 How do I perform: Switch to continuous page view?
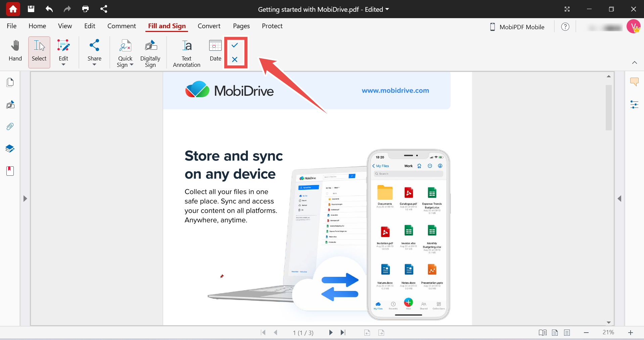[x=567, y=333]
